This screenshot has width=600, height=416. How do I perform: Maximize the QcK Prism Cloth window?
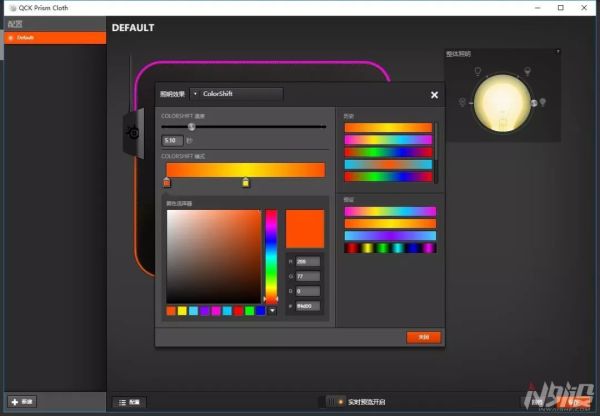[x=561, y=8]
